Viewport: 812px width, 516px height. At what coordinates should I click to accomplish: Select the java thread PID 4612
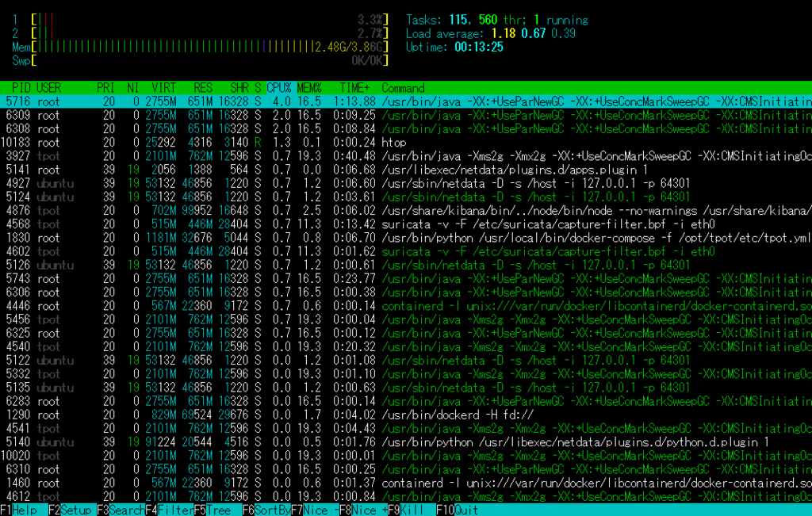tap(406, 497)
